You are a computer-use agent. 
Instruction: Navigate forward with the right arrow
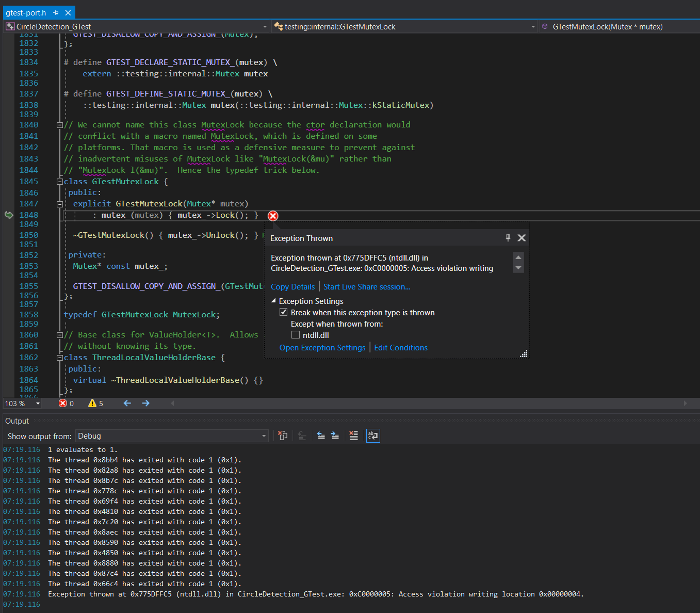pos(146,403)
